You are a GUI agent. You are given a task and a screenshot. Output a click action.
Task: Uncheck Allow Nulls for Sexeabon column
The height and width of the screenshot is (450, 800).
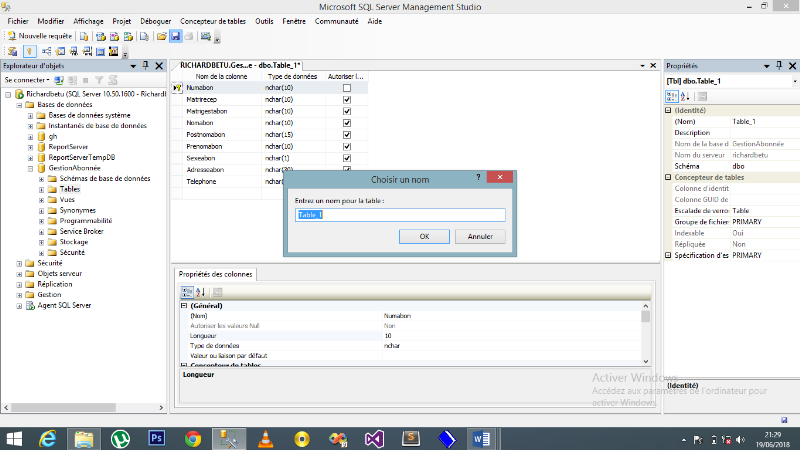pos(347,158)
